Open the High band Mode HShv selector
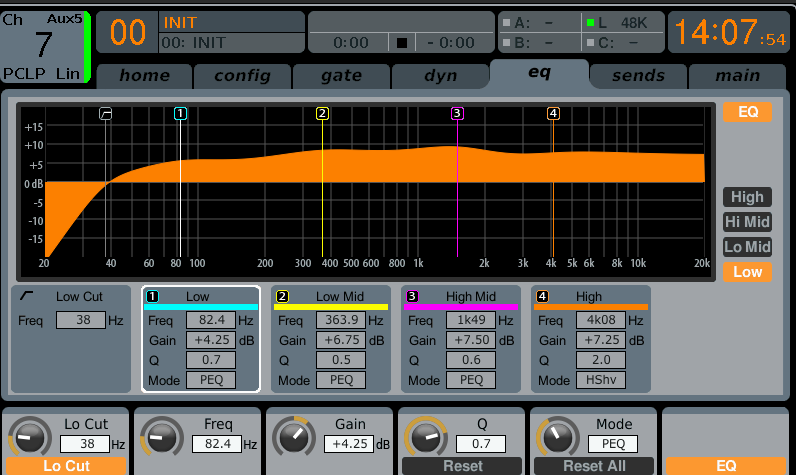The height and width of the screenshot is (475, 796). coord(601,380)
